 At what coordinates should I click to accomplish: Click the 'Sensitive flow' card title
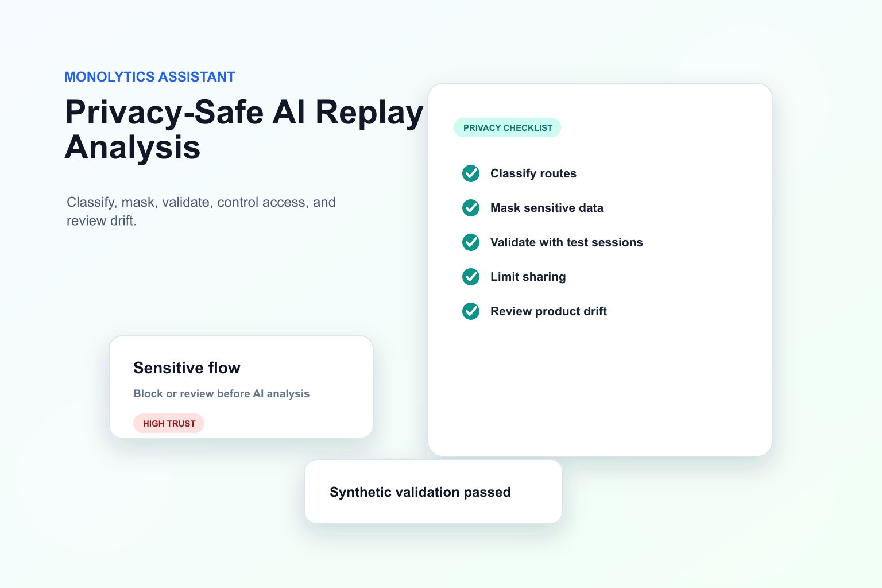pos(187,367)
